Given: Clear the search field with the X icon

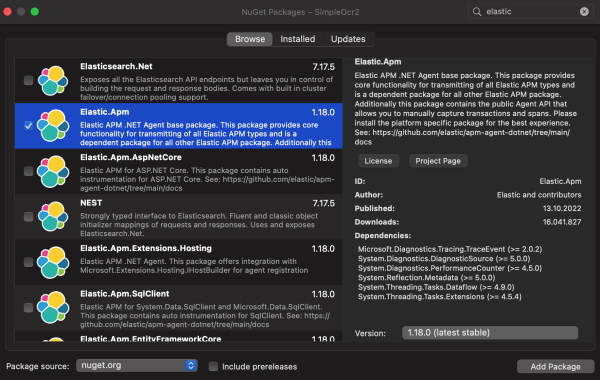Looking at the screenshot, I should click(584, 11).
